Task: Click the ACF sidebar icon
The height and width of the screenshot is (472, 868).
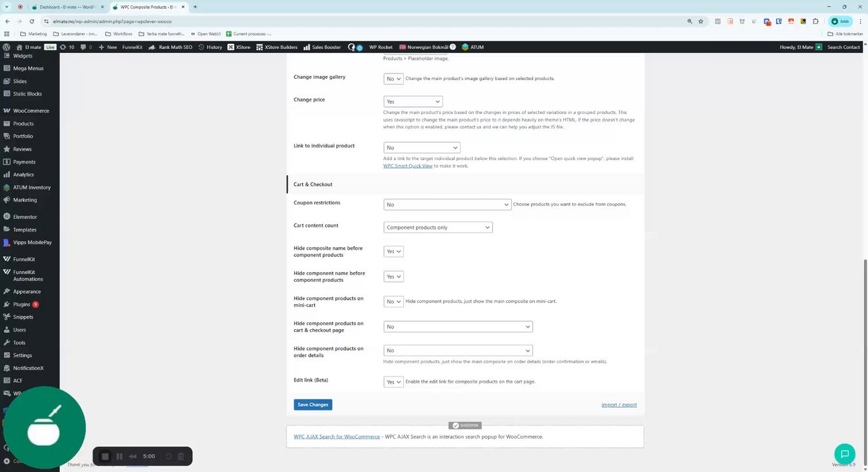Action: (x=7, y=381)
